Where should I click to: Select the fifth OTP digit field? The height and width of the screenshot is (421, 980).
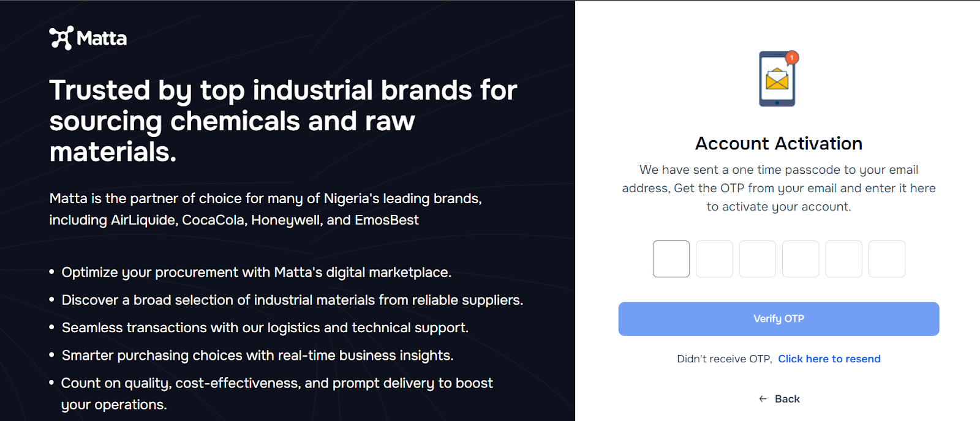coord(844,259)
